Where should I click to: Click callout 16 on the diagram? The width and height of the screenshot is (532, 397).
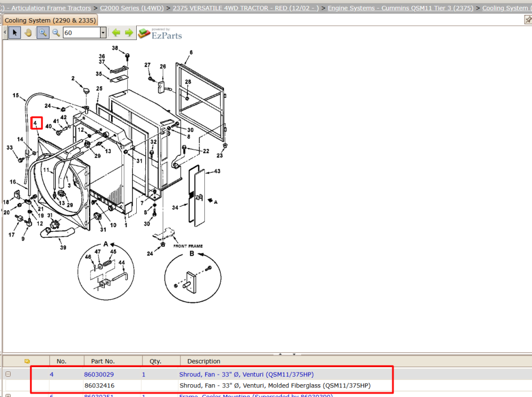click(x=13, y=181)
